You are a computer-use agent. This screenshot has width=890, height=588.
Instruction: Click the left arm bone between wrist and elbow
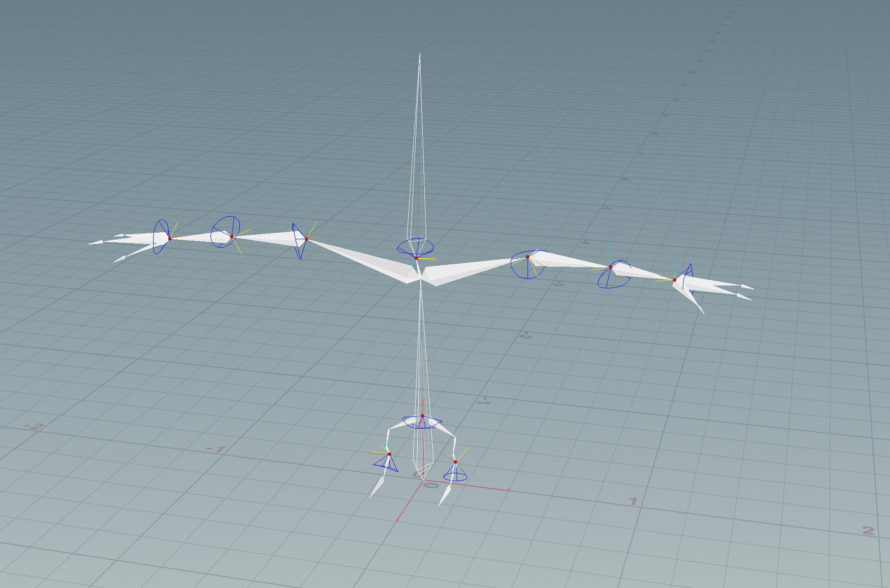[201, 237]
